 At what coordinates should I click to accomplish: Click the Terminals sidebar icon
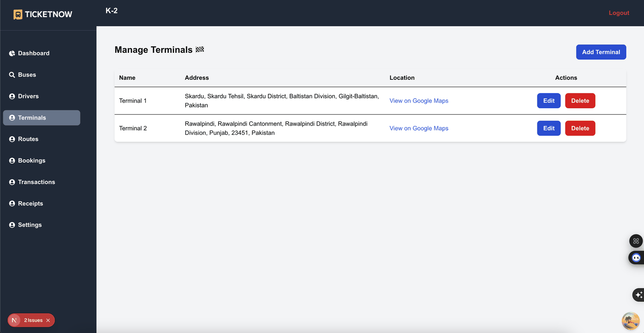[12, 118]
